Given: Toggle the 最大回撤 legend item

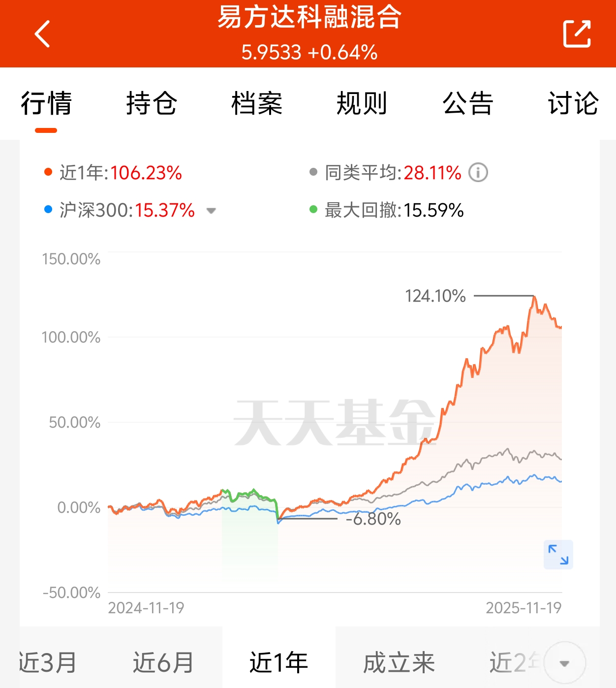Looking at the screenshot, I should [387, 210].
